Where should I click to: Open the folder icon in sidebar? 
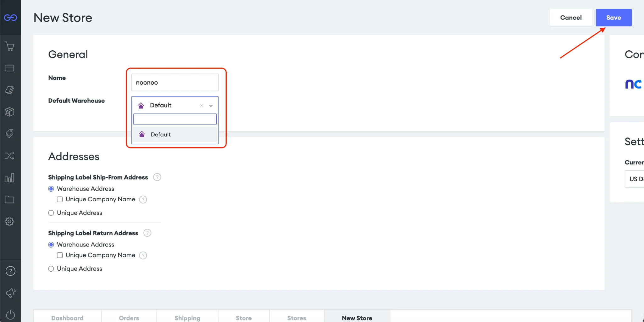[x=9, y=199]
